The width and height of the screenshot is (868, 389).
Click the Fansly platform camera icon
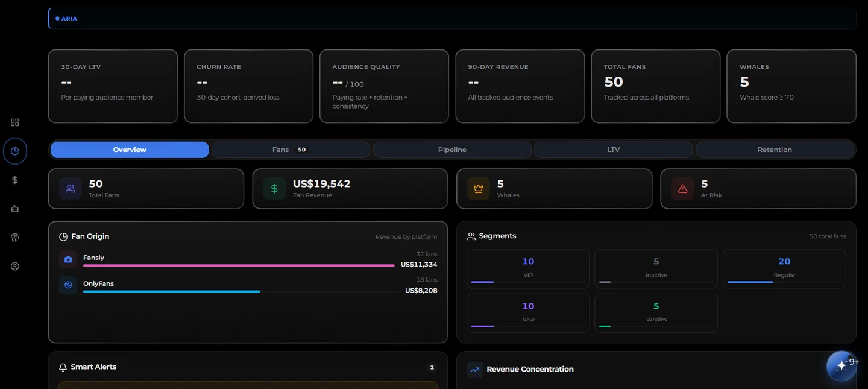point(68,259)
